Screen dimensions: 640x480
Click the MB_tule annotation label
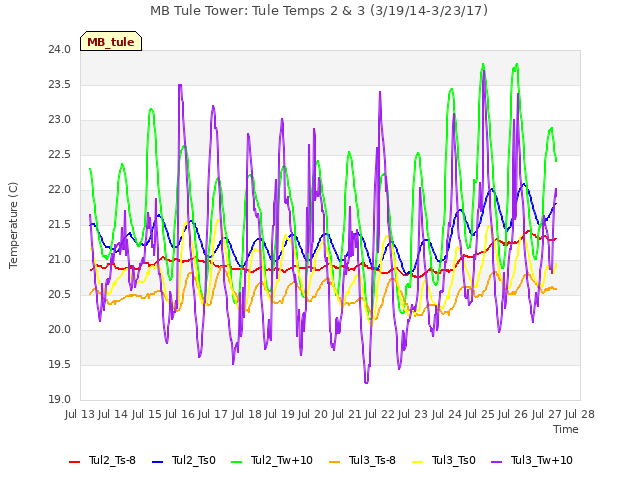[111, 41]
